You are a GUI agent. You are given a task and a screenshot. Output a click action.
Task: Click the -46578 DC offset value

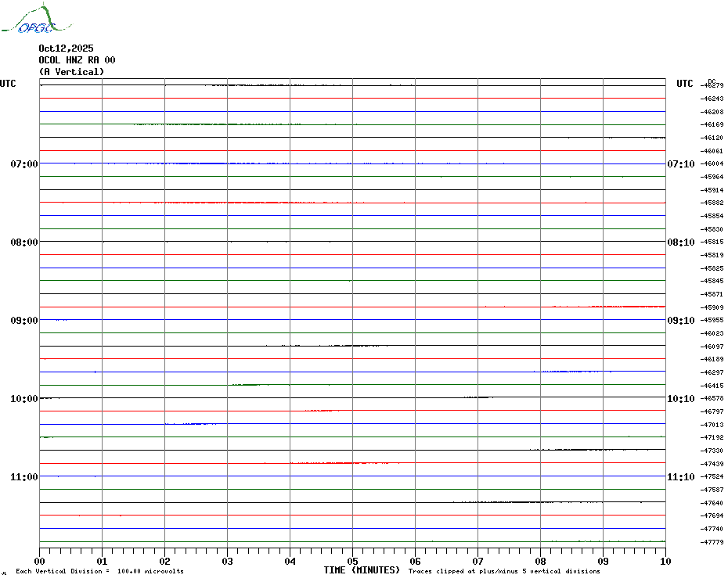click(x=712, y=398)
